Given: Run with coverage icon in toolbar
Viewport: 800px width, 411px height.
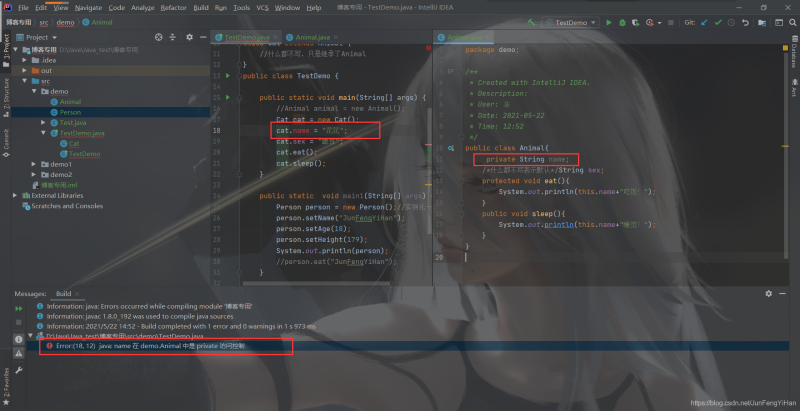Looking at the screenshot, I should 635,22.
